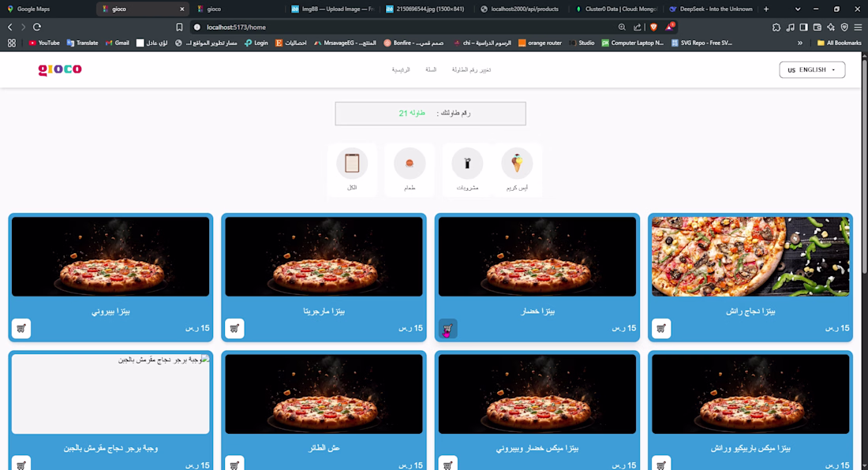
Task: Open the apps grid in bookmarks bar
Action: click(12, 43)
